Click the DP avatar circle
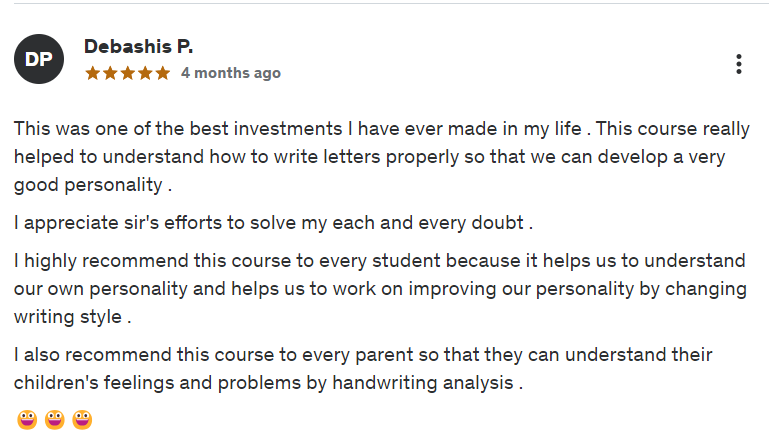 point(39,59)
